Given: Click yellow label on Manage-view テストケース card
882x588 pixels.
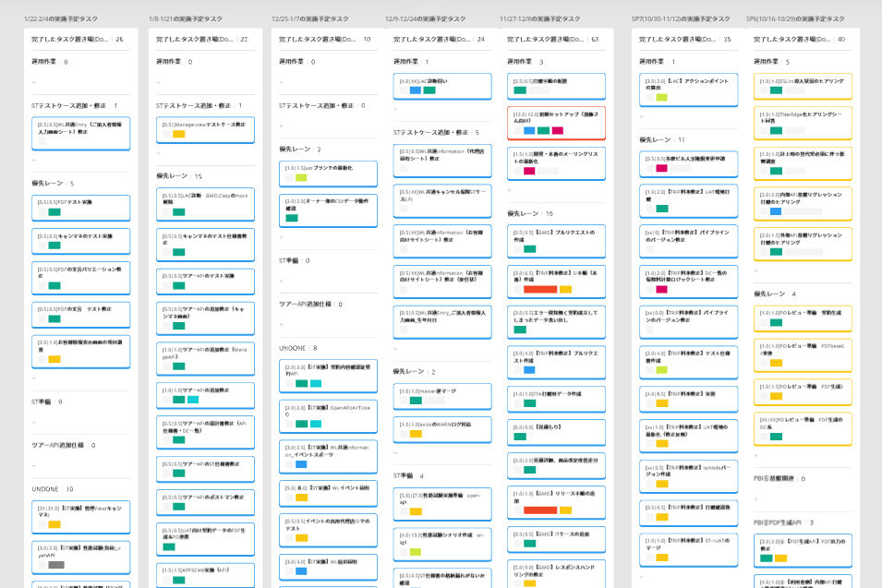Looking at the screenshot, I should (178, 135).
